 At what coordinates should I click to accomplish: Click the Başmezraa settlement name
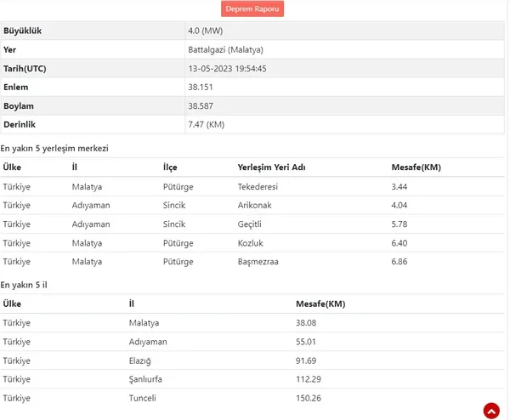tap(258, 262)
